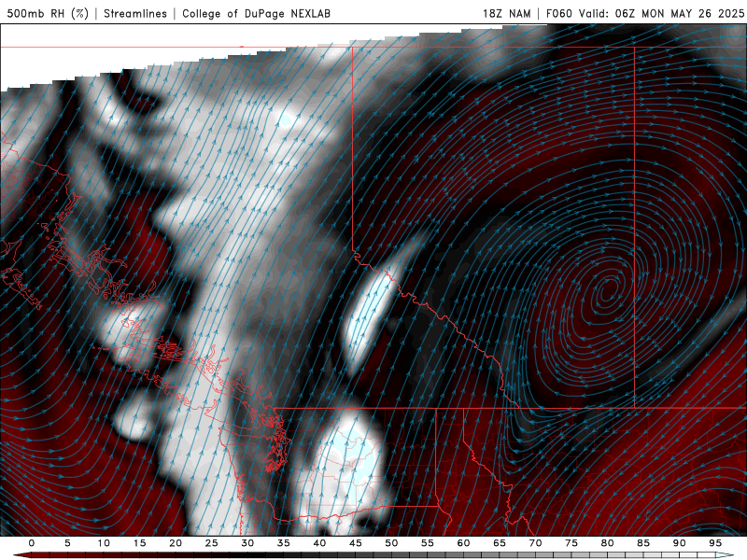Click the colorbar label '80'

(607, 543)
